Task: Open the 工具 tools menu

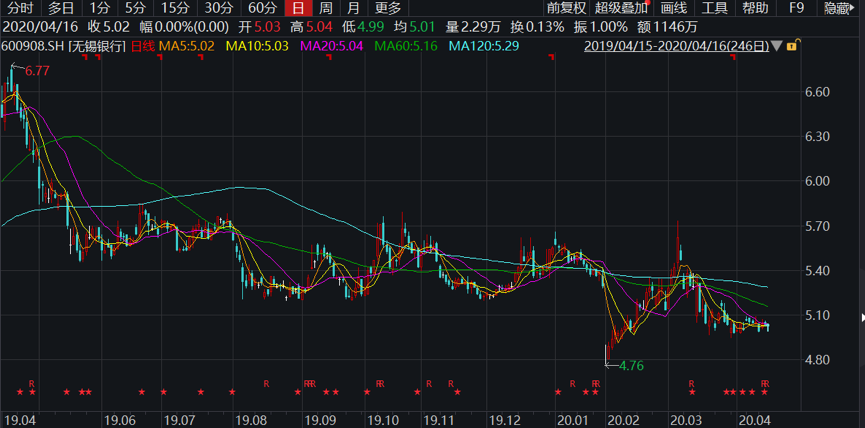Action: [x=714, y=8]
